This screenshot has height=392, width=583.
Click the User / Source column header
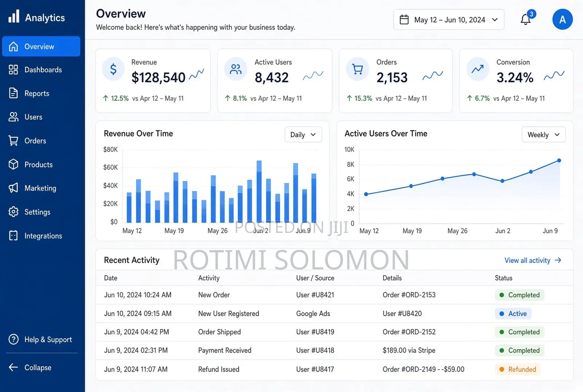315,278
